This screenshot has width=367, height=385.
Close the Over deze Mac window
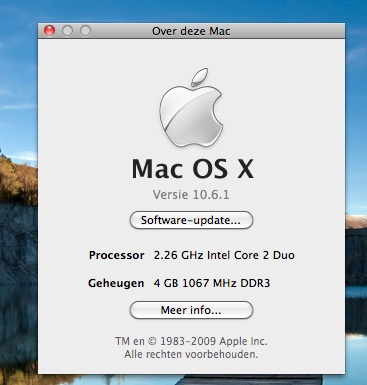pyautogui.click(x=50, y=31)
